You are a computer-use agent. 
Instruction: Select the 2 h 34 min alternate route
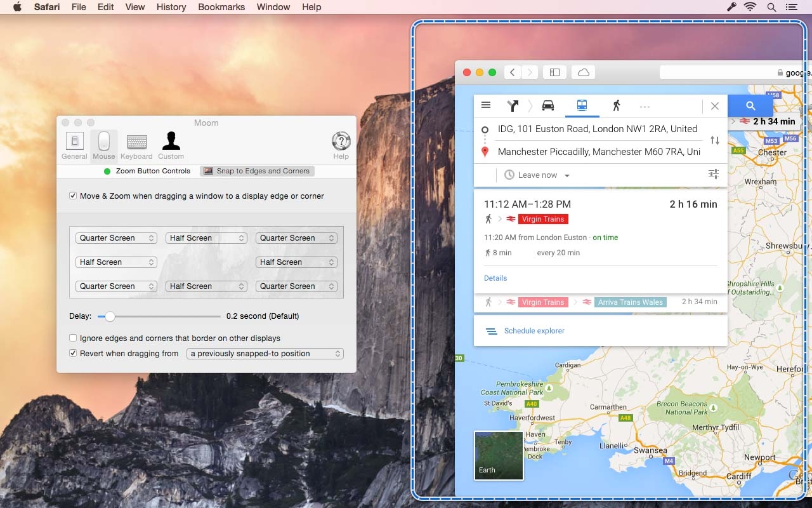tap(600, 302)
